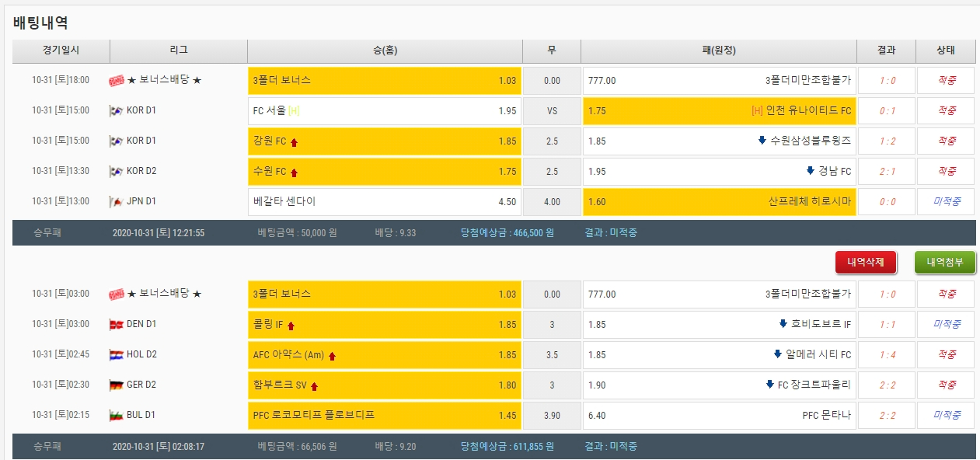Click the 미적중 status for 산프레체 히로시마 row
The width and height of the screenshot is (980, 460).
(x=945, y=201)
